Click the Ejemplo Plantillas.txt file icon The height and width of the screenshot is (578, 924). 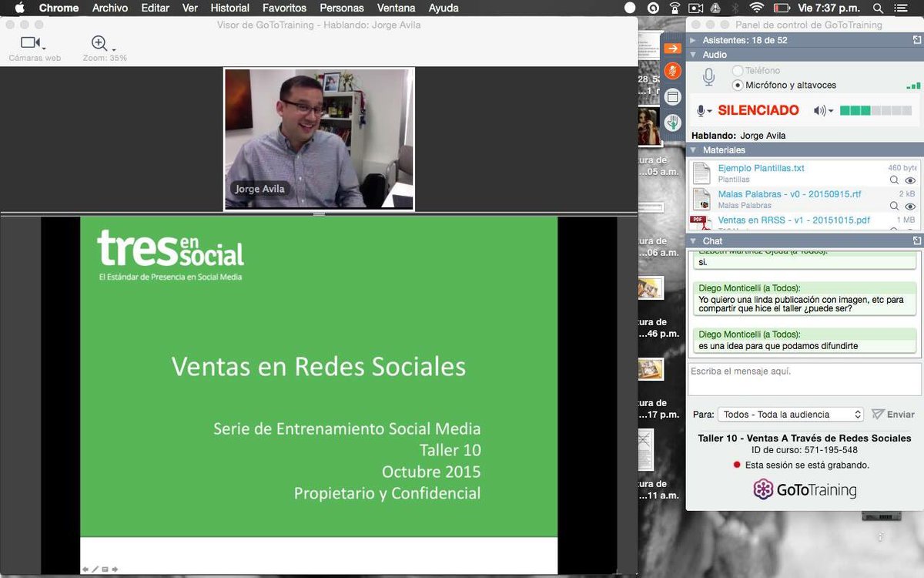pos(701,173)
